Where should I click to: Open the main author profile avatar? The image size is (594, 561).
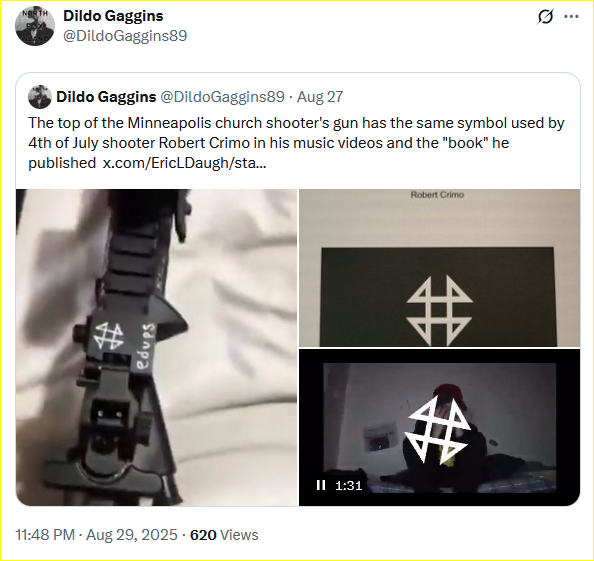click(x=35, y=26)
